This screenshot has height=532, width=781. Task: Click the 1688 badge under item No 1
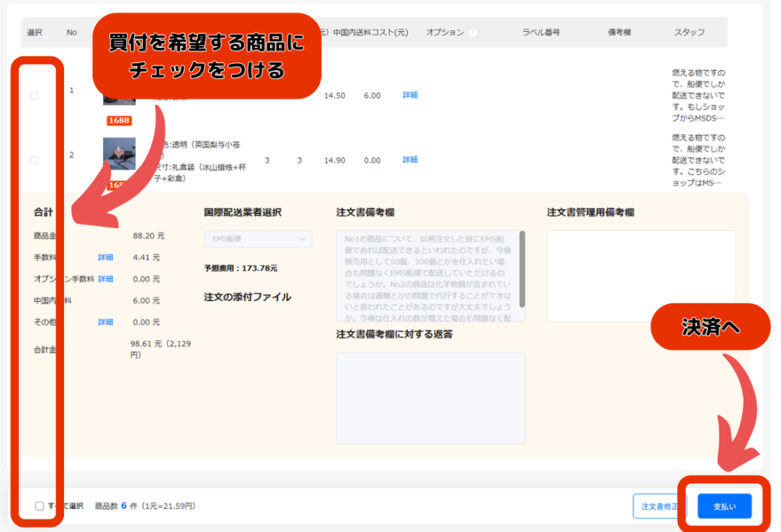click(x=119, y=120)
